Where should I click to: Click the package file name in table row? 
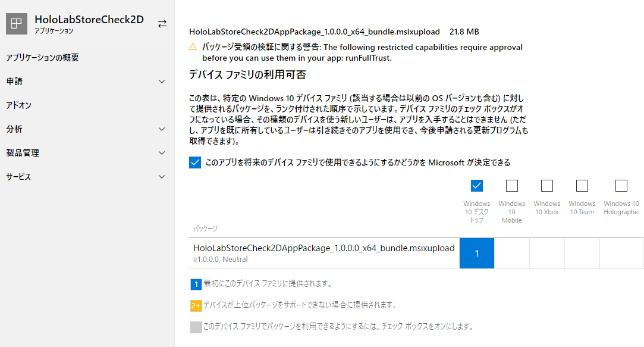323,248
